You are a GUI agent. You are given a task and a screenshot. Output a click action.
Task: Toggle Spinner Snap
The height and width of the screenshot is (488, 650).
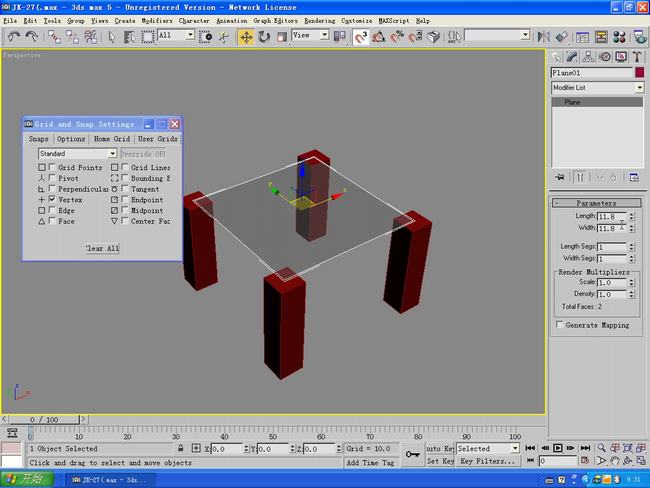pyautogui.click(x=415, y=37)
